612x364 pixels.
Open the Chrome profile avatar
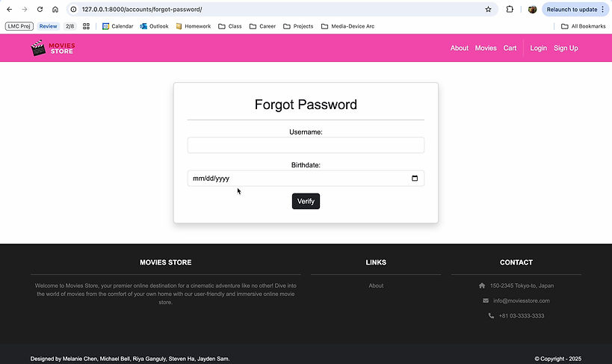(x=532, y=9)
